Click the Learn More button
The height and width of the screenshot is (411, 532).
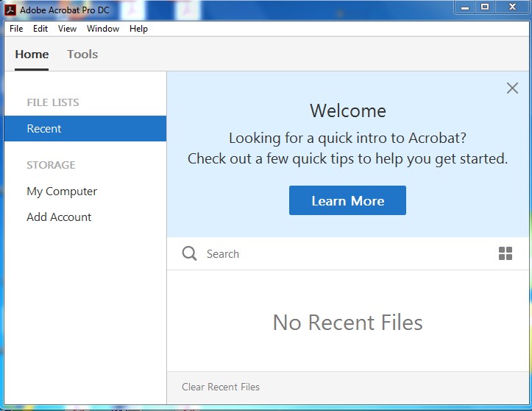[x=347, y=200]
